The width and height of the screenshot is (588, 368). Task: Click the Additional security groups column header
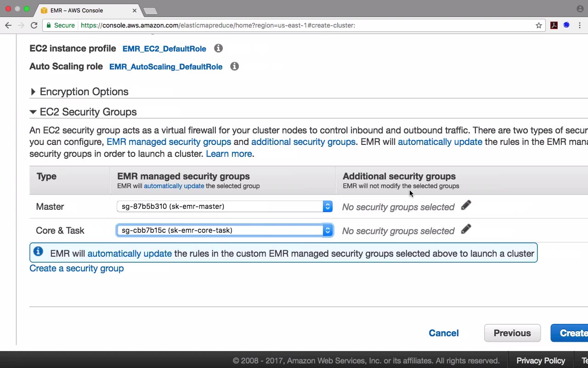tap(399, 176)
